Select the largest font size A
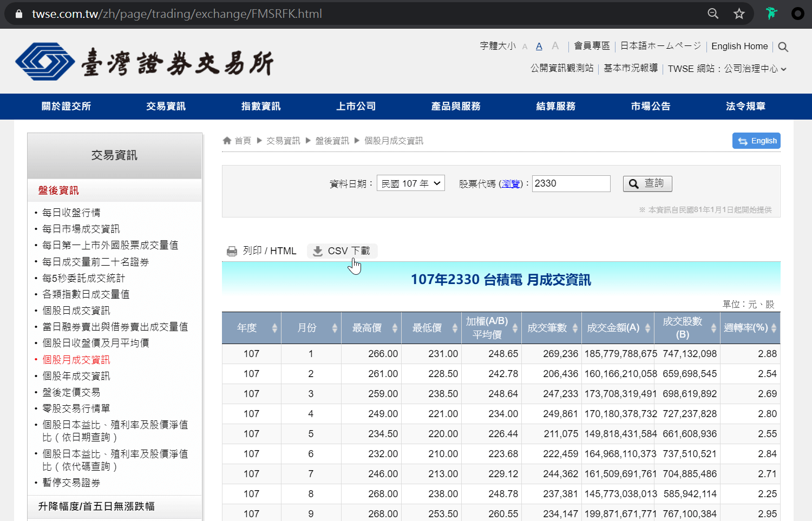 (x=555, y=46)
